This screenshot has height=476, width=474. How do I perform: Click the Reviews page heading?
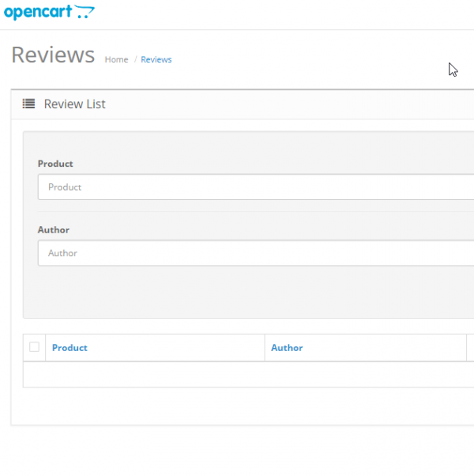click(53, 55)
